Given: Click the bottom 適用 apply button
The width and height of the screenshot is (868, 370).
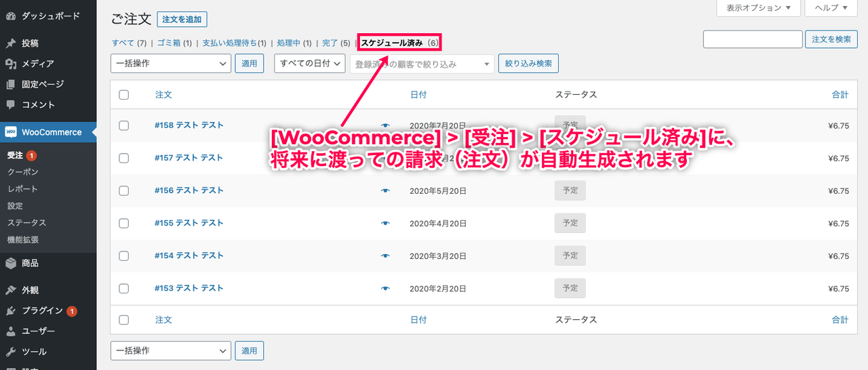Looking at the screenshot, I should pos(250,351).
